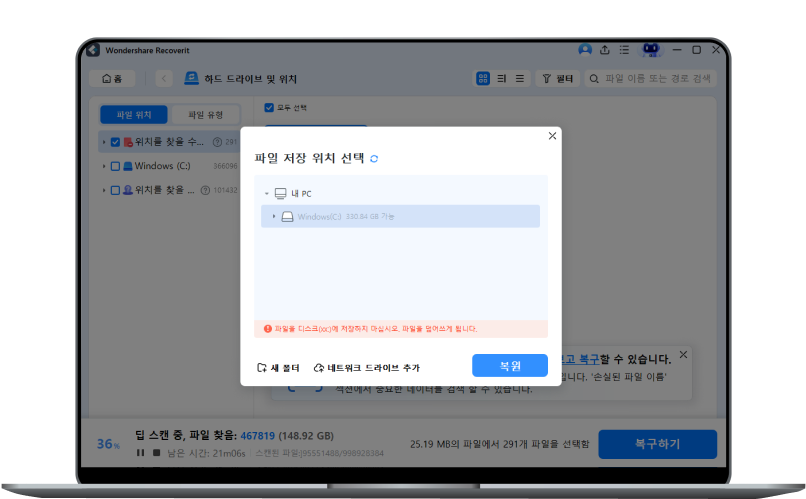Open the blue robot assistant icon
The image size is (806, 499).
[x=651, y=50]
